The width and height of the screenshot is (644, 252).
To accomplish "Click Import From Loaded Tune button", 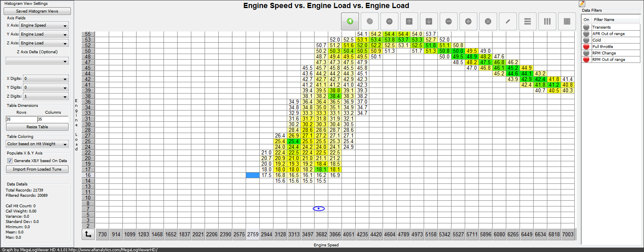I will pos(37,169).
